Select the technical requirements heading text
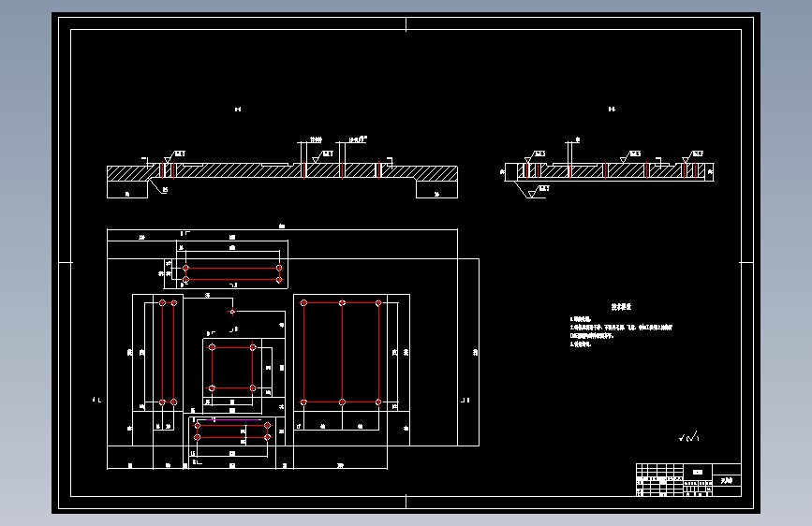The width and height of the screenshot is (812, 526). coord(622,306)
